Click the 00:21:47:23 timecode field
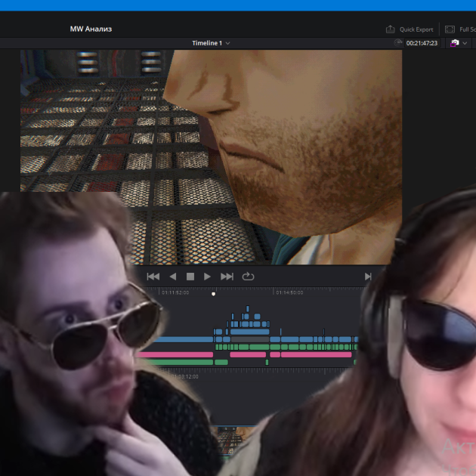Viewport: 476px width, 476px height. click(x=422, y=43)
